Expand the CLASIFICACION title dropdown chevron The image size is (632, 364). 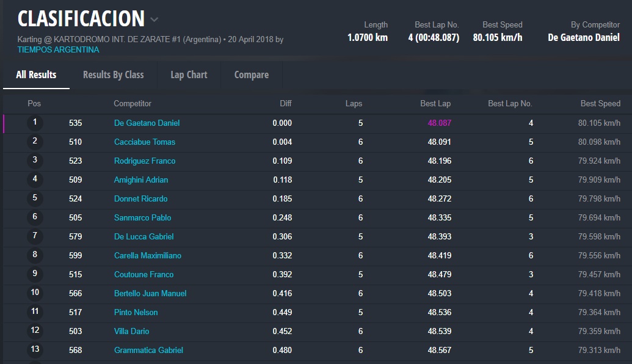pyautogui.click(x=154, y=20)
